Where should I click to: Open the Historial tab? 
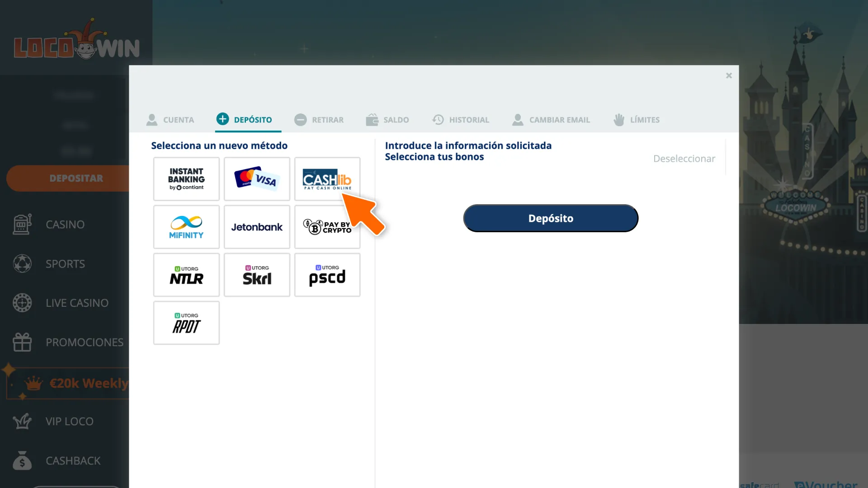[x=461, y=120]
